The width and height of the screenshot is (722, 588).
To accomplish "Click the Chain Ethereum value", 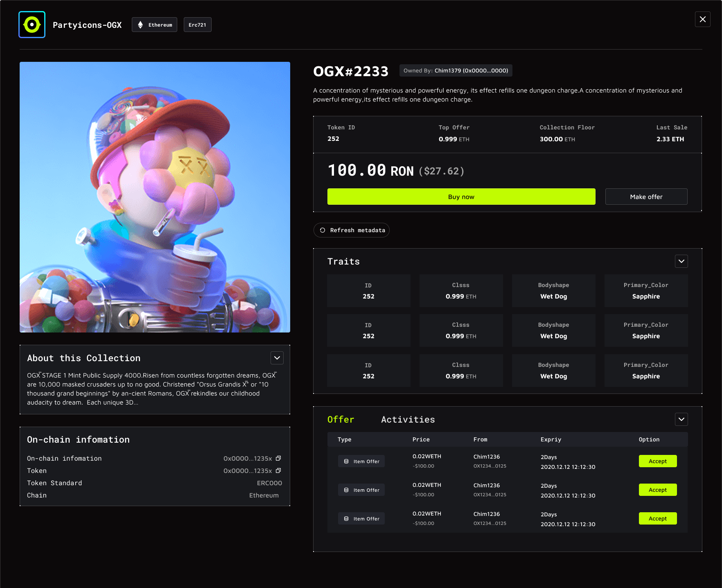I will (264, 495).
